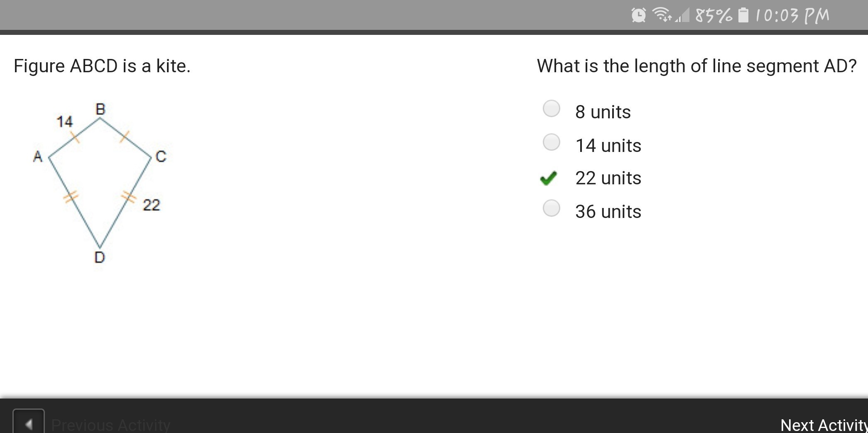Image resolution: width=868 pixels, height=433 pixels.
Task: Click the back arrow icon button
Action: (x=29, y=422)
